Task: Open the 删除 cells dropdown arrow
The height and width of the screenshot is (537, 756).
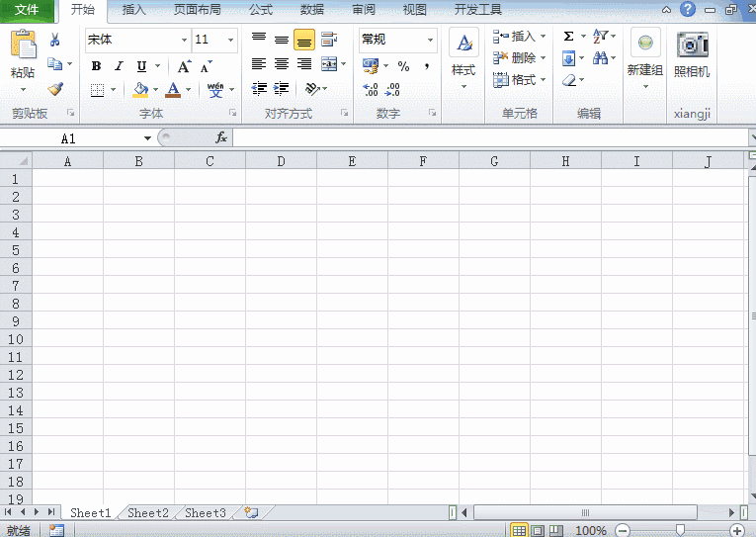Action: click(x=543, y=58)
